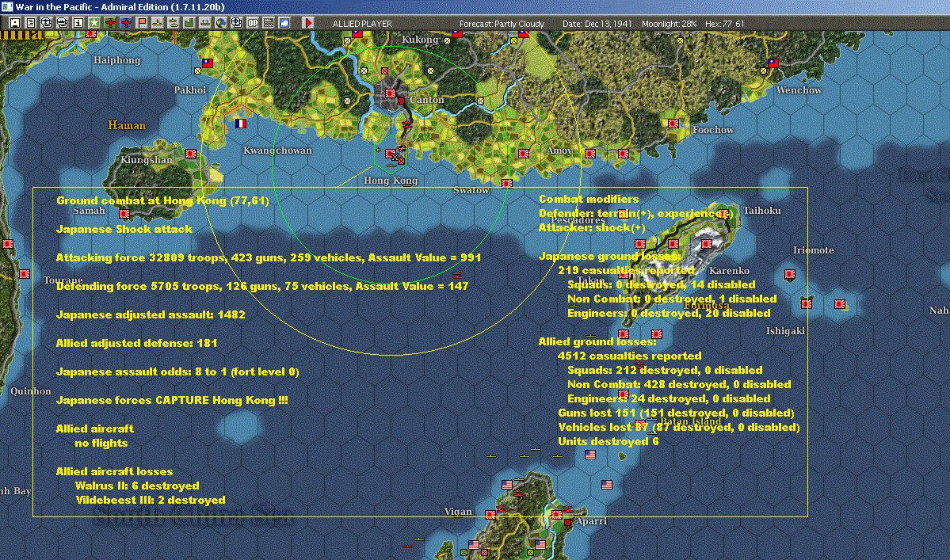Viewport: 950px width, 560px height.
Task: Click the red play end-turn arrow
Action: click(307, 23)
